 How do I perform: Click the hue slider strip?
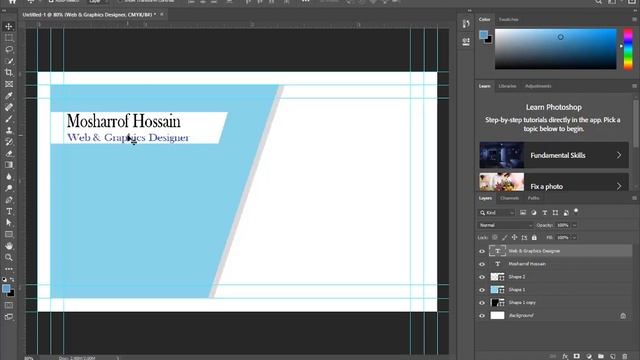tap(628, 49)
